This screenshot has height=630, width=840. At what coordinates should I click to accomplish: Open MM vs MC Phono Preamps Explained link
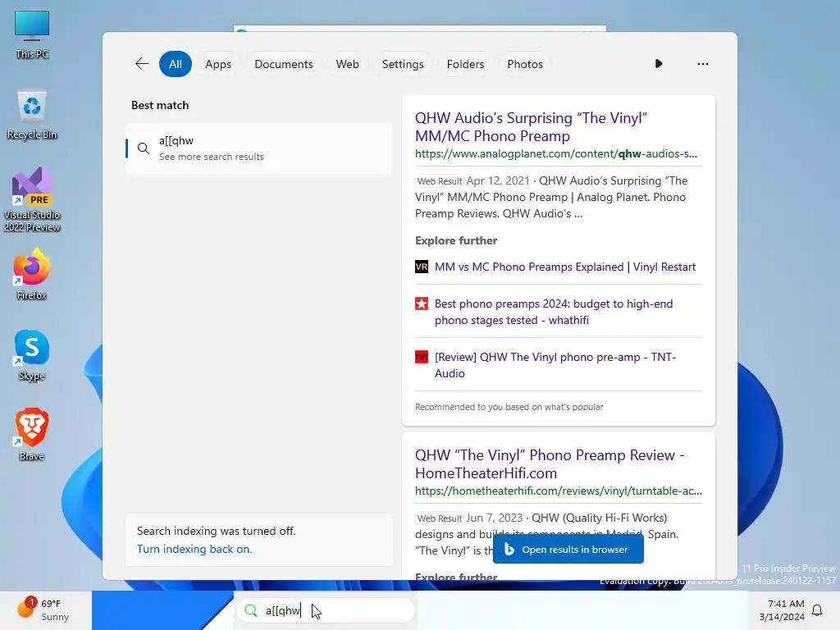point(565,267)
